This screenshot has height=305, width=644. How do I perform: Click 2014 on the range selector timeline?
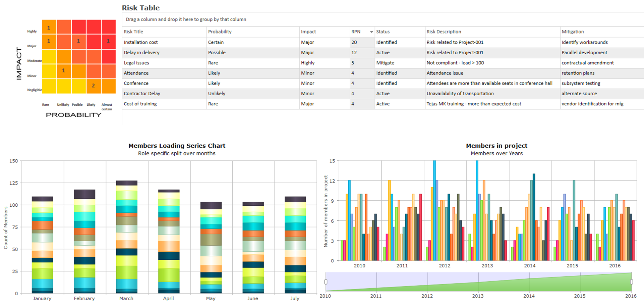point(529,296)
